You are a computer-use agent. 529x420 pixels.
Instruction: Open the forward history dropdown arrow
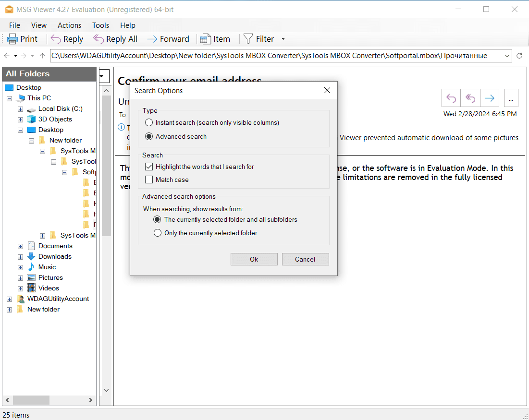pyautogui.click(x=32, y=56)
